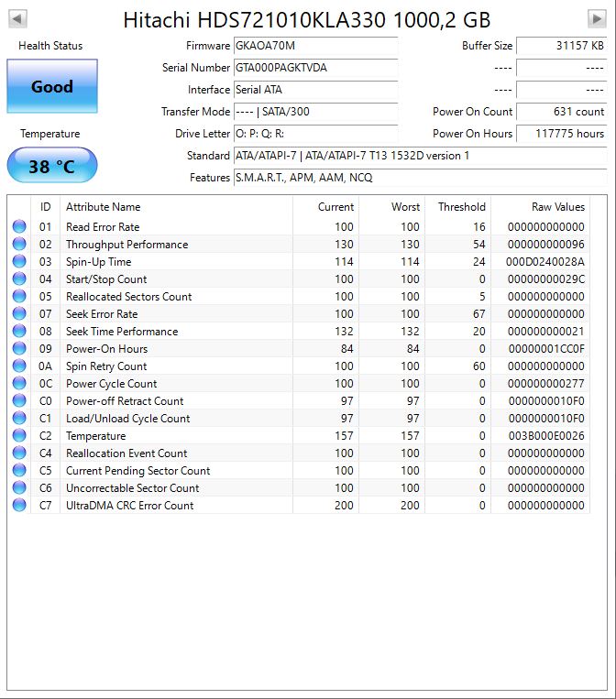Select the Start/Stop Count attribute name

(x=106, y=279)
